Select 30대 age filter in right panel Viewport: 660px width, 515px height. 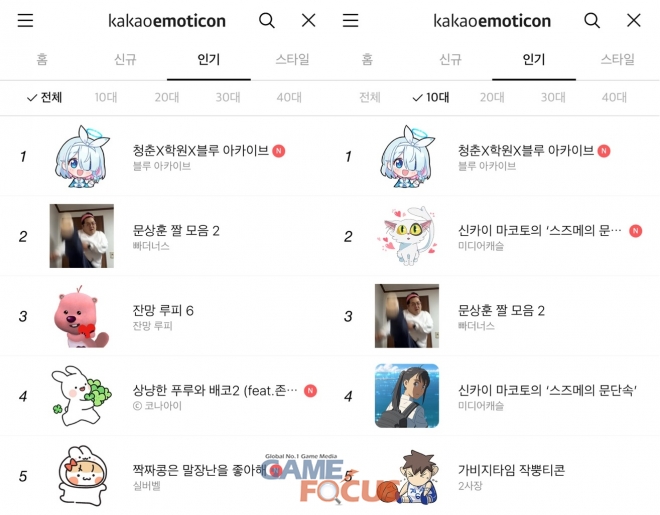553,97
